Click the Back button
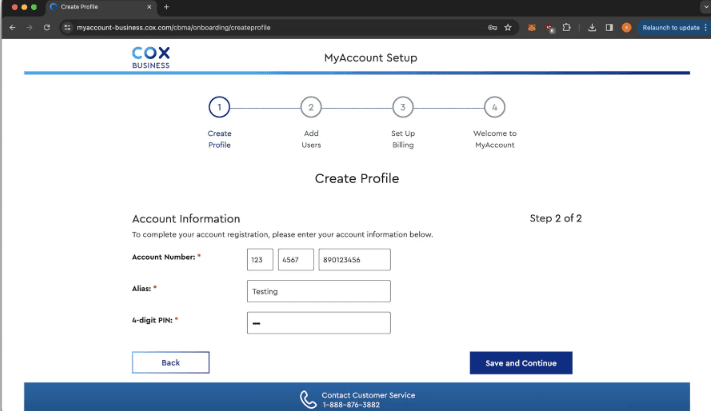Viewport: 711px width, 411px height. [170, 362]
